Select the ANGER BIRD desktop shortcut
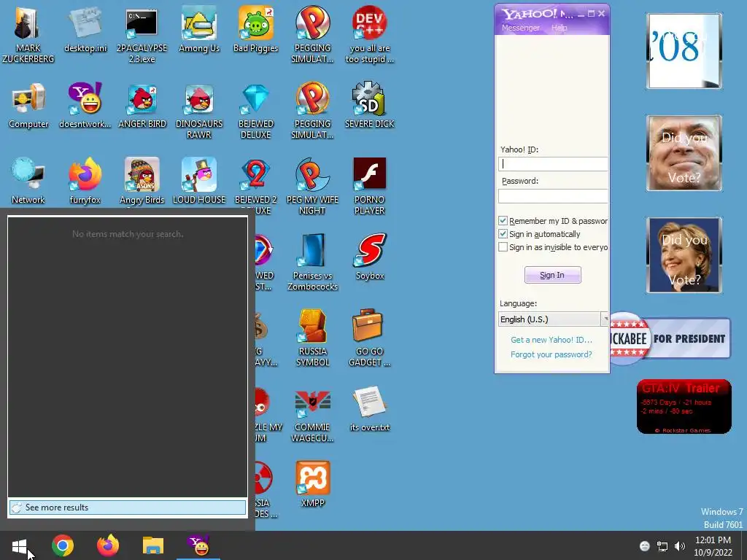 click(142, 106)
